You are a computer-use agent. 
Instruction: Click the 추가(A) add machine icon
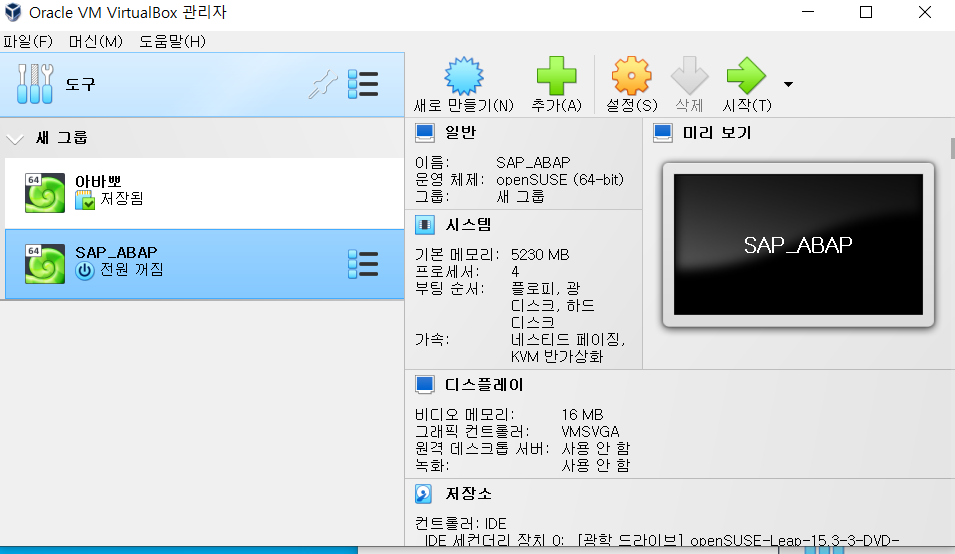point(556,76)
